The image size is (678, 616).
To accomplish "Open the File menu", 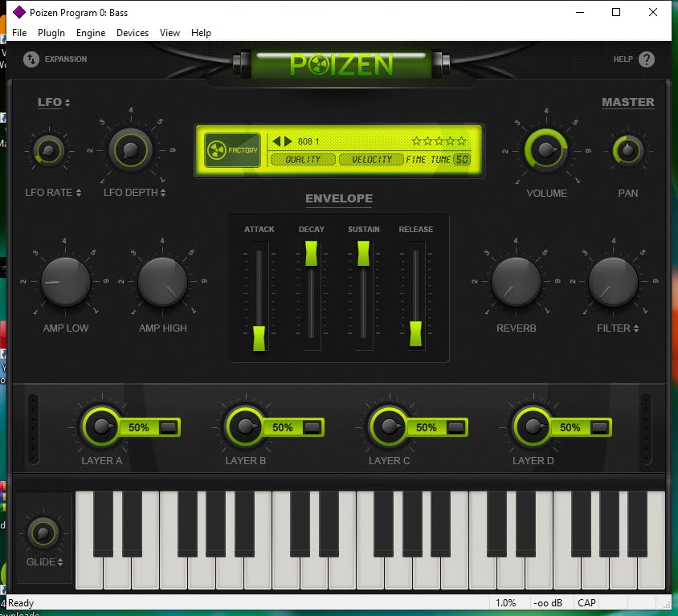I will 19,33.
